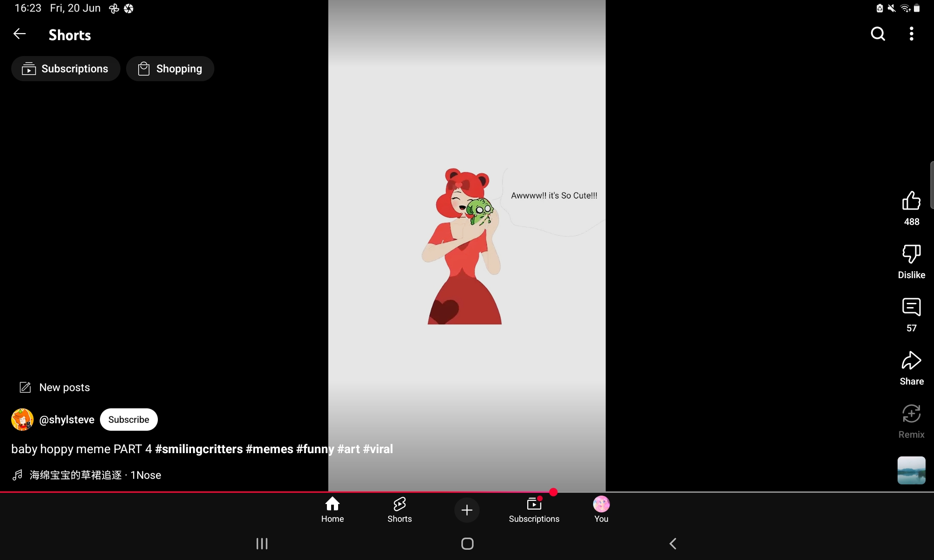Screen dimensions: 934x560
Task: Open the battery status icon
Action: click(917, 8)
